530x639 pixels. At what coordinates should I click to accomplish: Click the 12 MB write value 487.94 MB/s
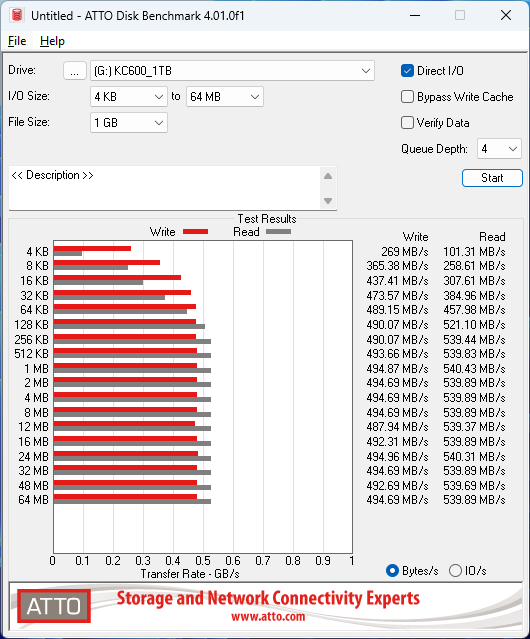point(398,427)
